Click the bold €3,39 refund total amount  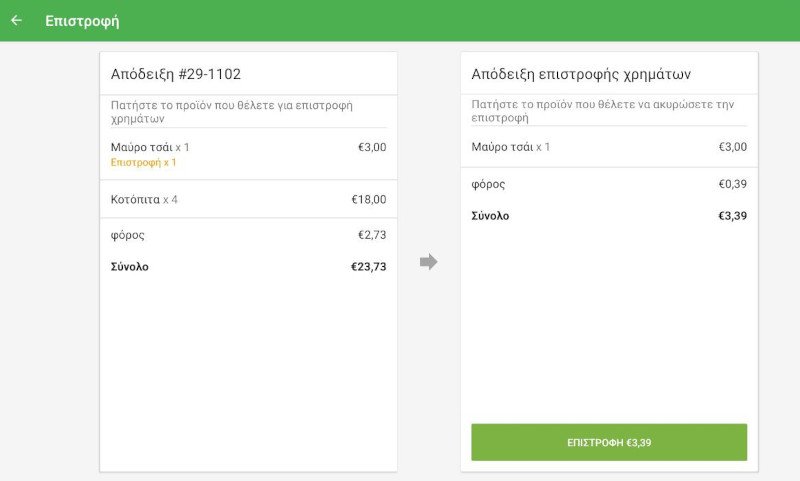732,216
